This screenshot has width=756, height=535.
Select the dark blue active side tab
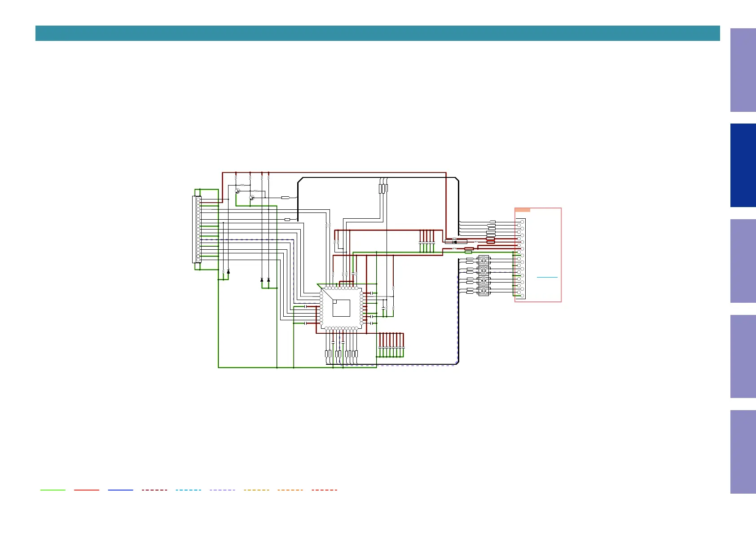tap(743, 165)
